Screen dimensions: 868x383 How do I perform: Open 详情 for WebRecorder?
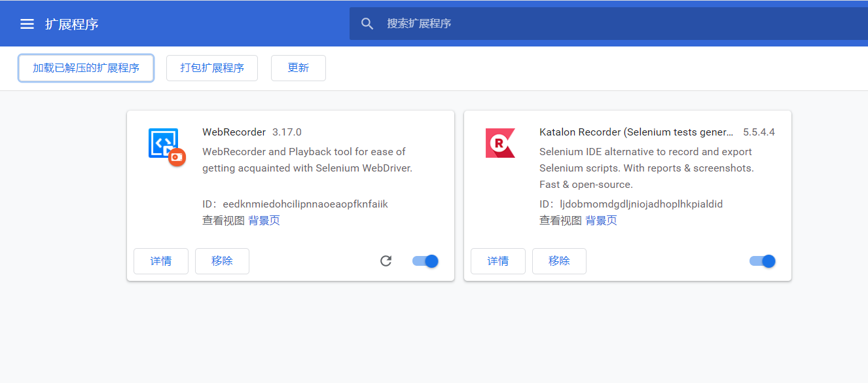pos(161,261)
